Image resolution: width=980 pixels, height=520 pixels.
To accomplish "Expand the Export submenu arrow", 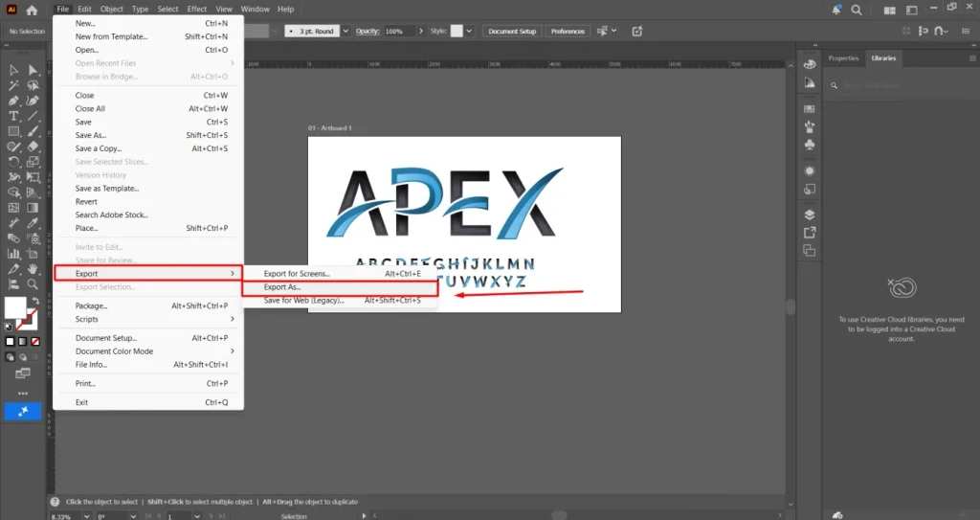I will click(233, 274).
